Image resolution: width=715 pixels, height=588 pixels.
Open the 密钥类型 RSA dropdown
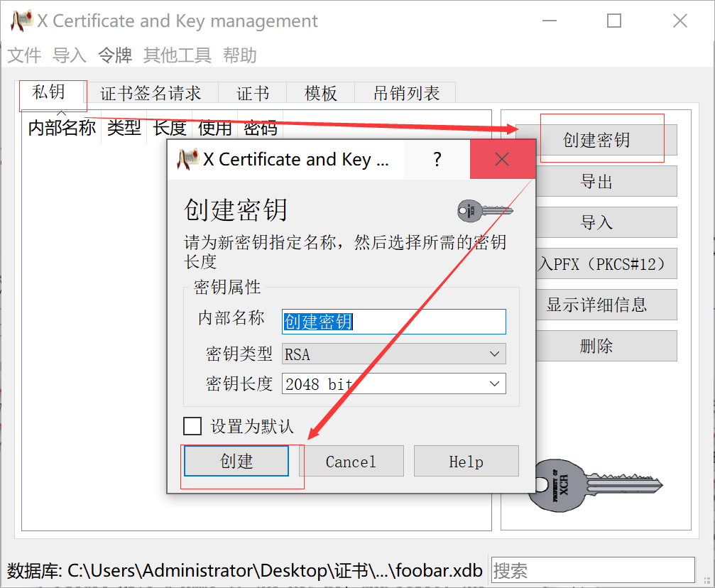[393, 354]
